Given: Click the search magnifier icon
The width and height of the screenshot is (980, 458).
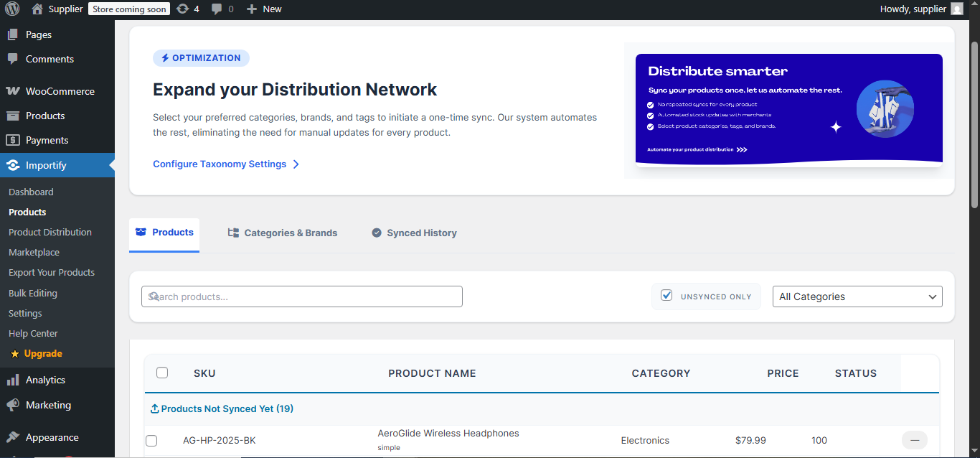Looking at the screenshot, I should tap(153, 296).
